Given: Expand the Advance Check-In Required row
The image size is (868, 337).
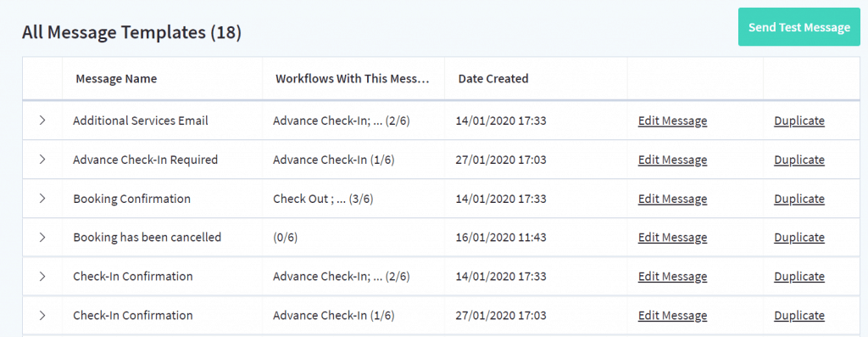Looking at the screenshot, I should pos(42,160).
